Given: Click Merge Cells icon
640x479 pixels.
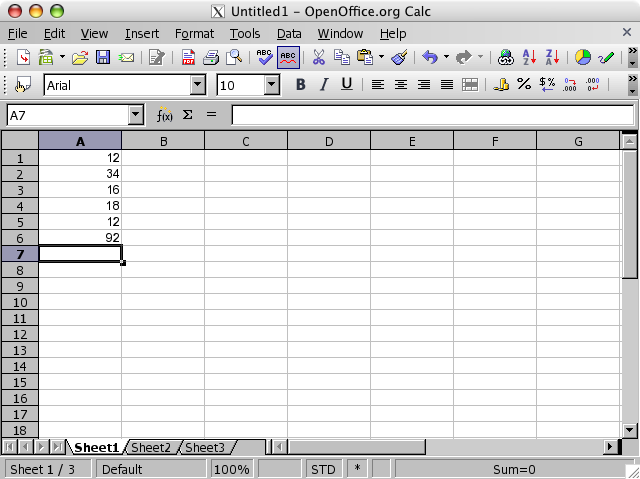Looking at the screenshot, I should click(x=470, y=84).
